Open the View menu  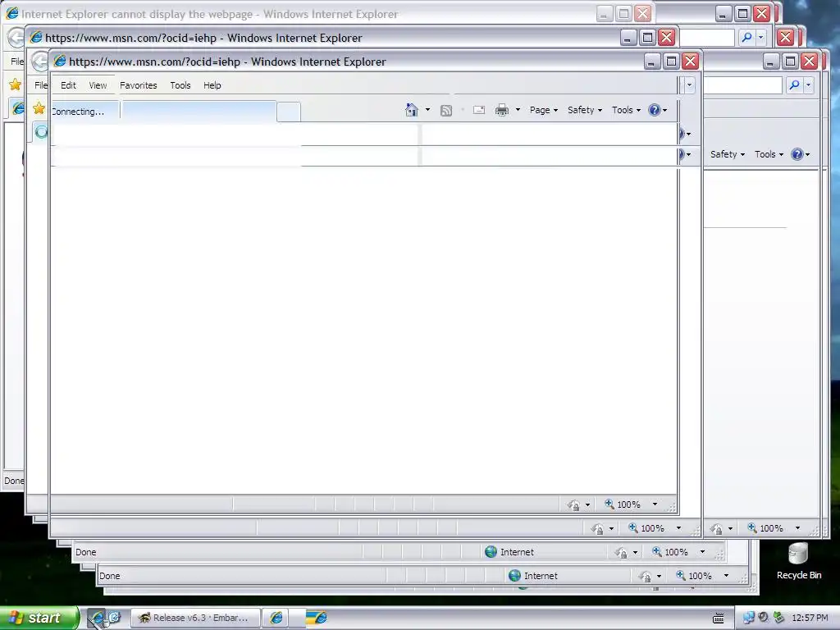(x=98, y=85)
